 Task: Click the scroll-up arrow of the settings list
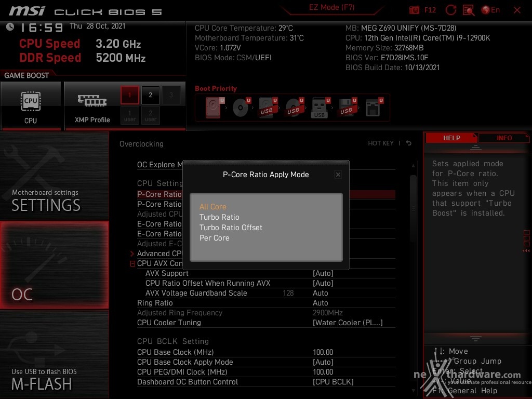[413, 166]
